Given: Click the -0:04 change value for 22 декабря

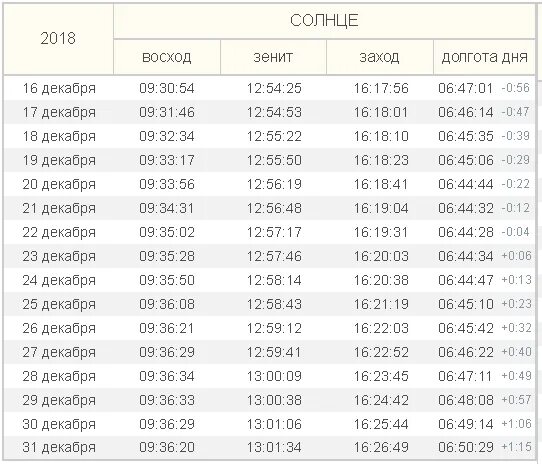Looking at the screenshot, I should pos(515,232).
